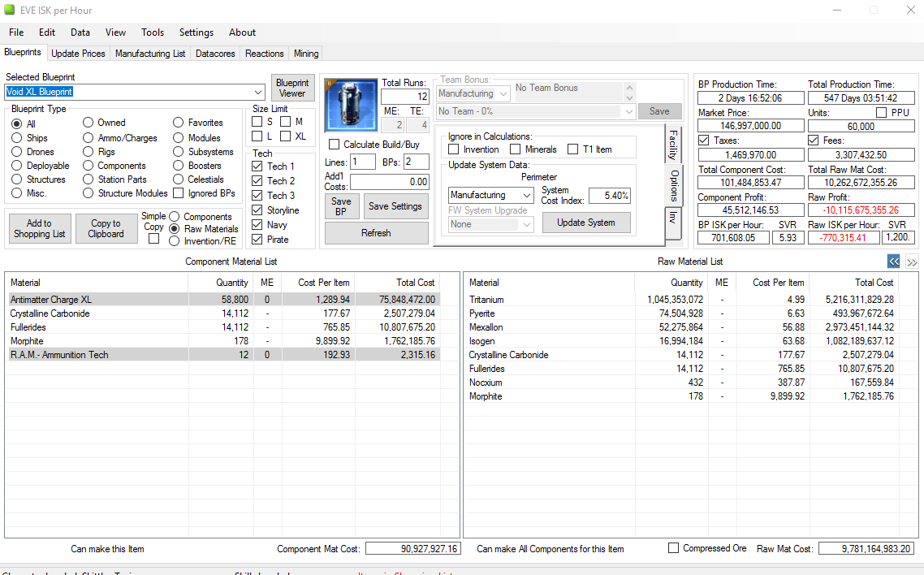This screenshot has width=924, height=575.
Task: Switch to the Manufacturing List tab
Action: tap(150, 53)
